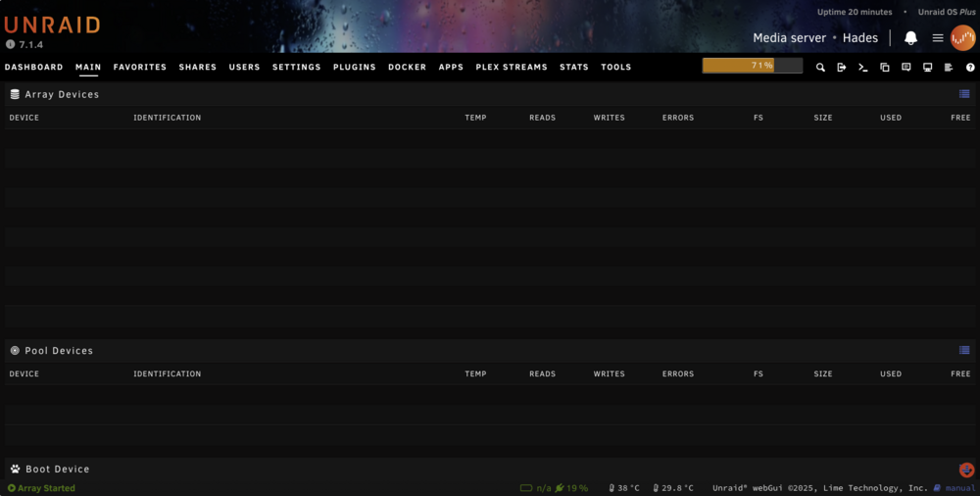This screenshot has height=496, width=980.
Task: Open the terminal prompt icon
Action: click(x=863, y=67)
